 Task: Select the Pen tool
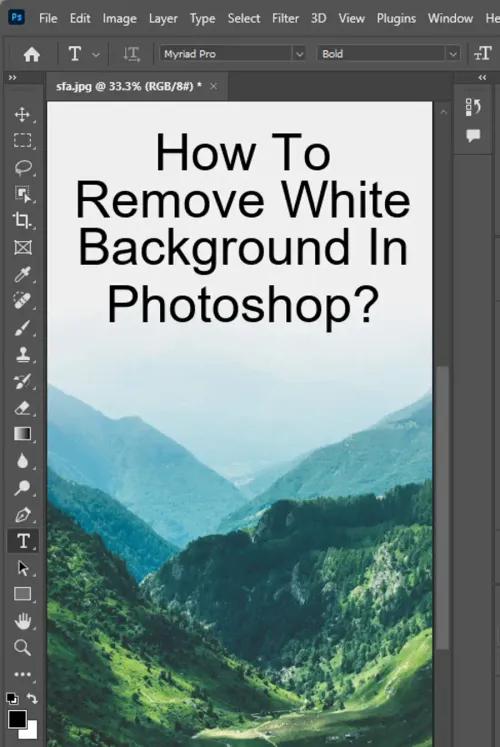click(22, 515)
